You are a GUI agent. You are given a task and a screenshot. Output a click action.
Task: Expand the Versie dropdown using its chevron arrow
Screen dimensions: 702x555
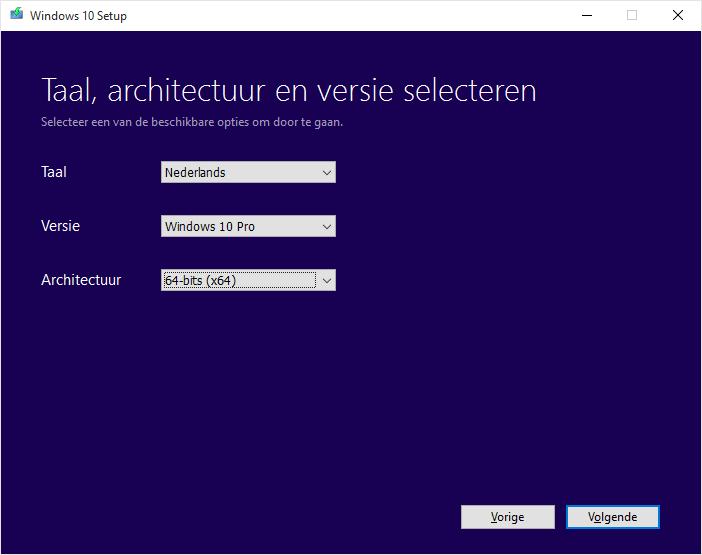327,227
